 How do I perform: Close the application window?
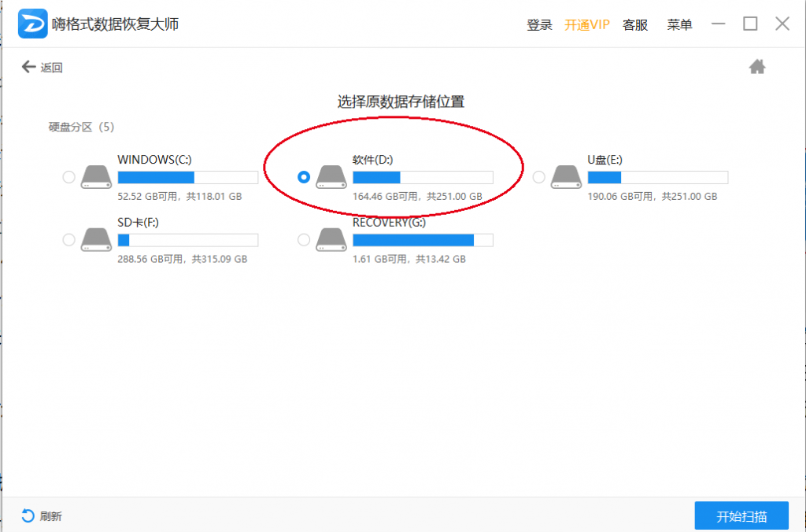(x=782, y=24)
